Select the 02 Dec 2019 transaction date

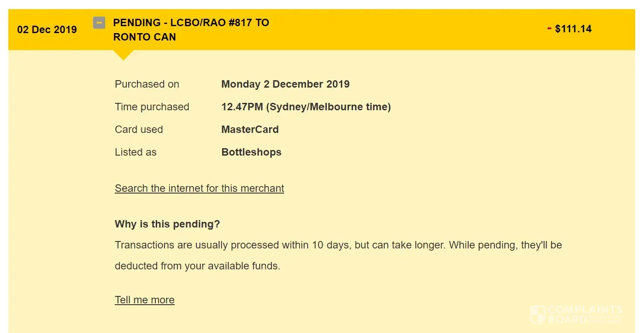(47, 30)
